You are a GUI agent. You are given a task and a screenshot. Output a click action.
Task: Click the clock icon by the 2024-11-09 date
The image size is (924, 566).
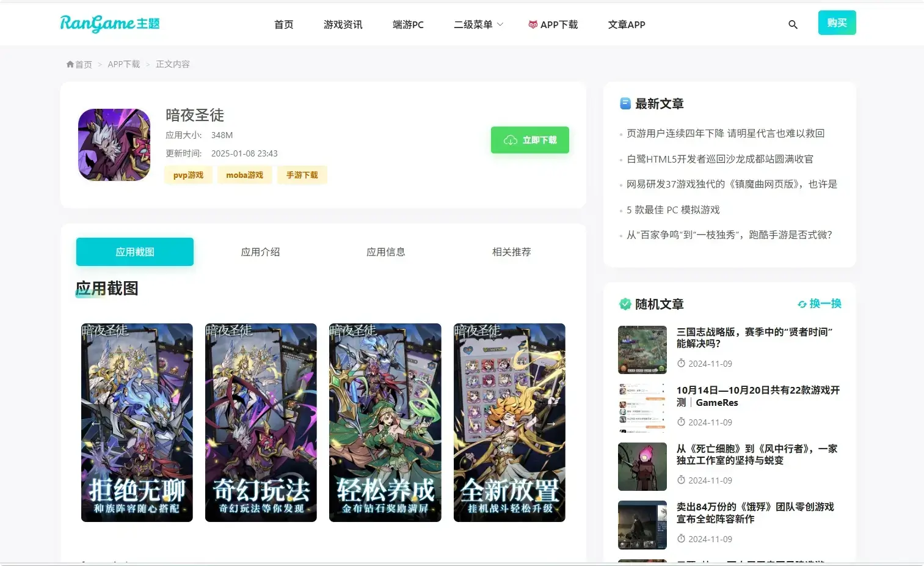click(682, 363)
